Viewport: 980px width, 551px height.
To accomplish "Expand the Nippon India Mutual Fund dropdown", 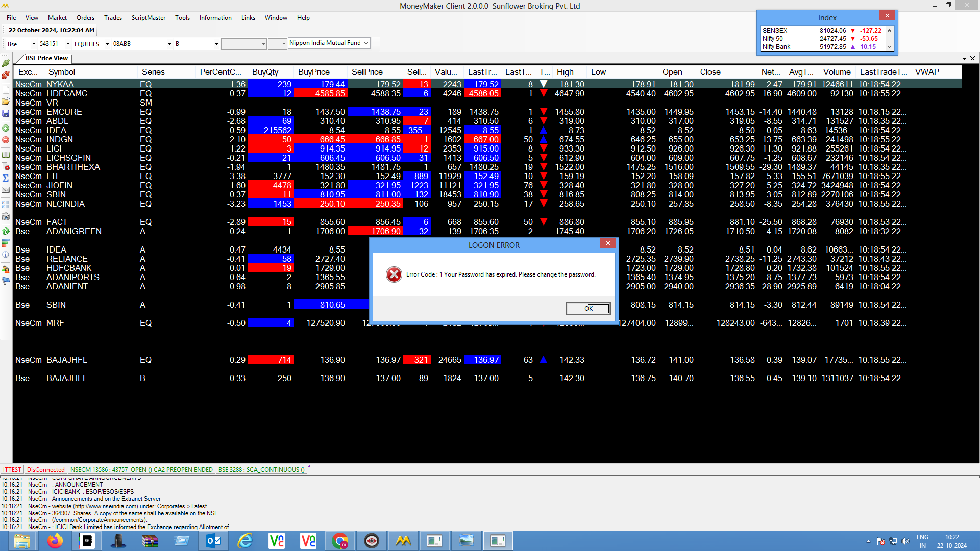I will [366, 43].
